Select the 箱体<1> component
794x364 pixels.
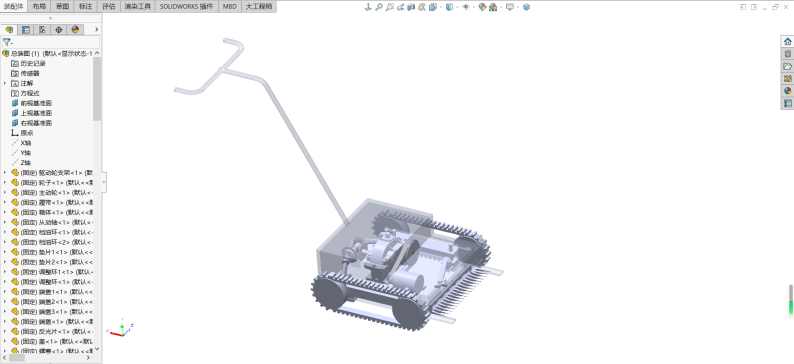coord(52,212)
